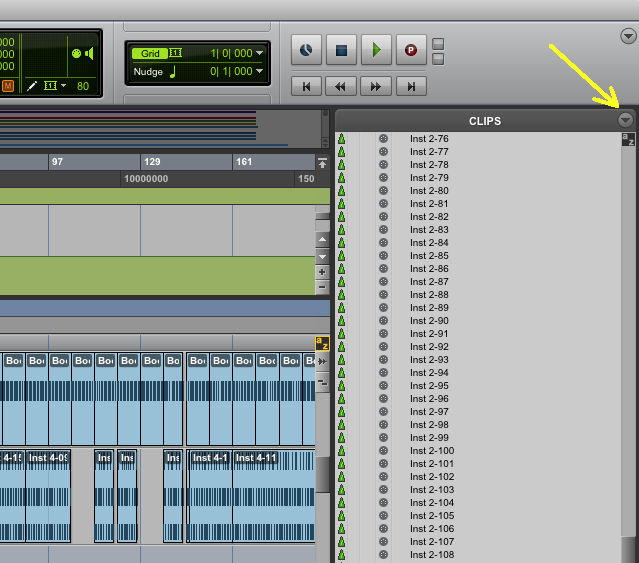
Task: Click the MIDI icon beside Inst 2-88
Action: [383, 295]
